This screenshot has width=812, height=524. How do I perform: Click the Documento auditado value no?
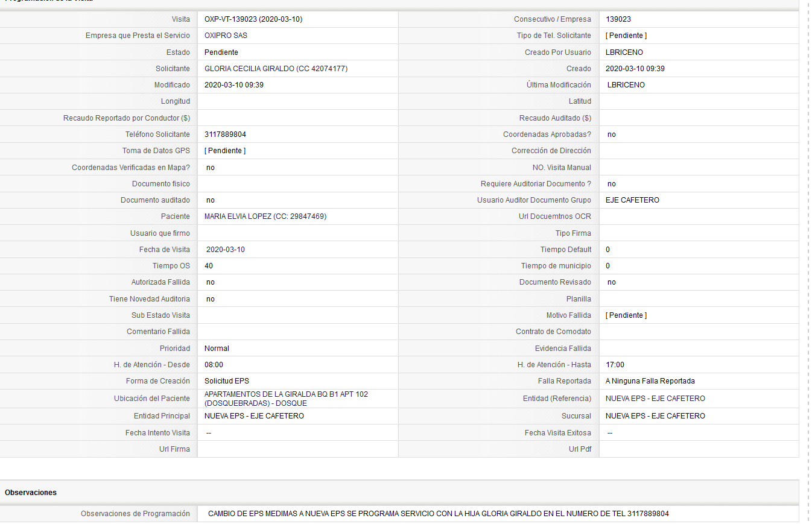tap(211, 200)
